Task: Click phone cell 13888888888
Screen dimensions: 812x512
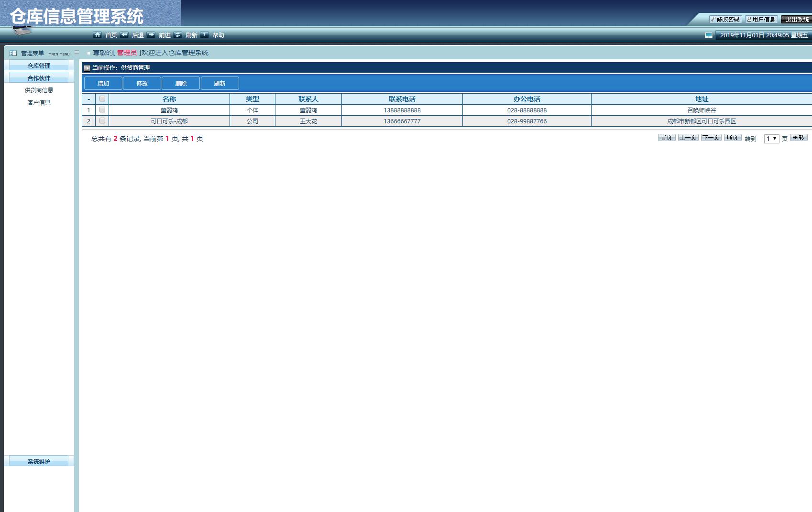Action: click(402, 110)
